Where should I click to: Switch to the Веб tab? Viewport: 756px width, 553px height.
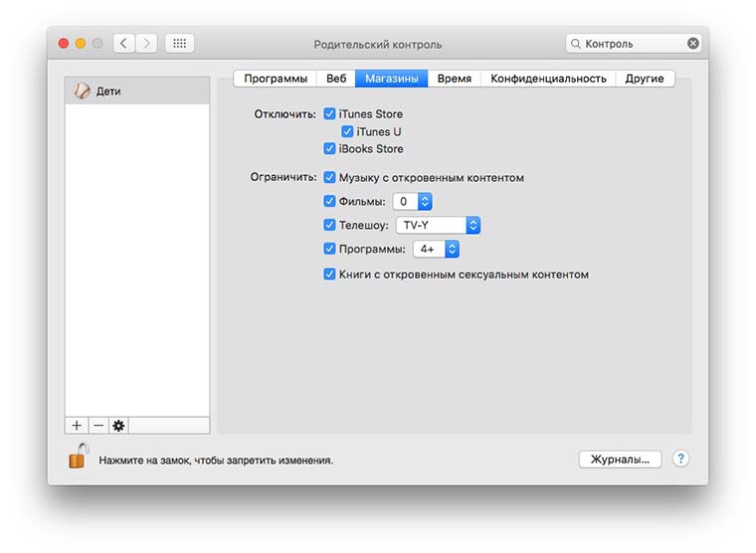point(336,79)
